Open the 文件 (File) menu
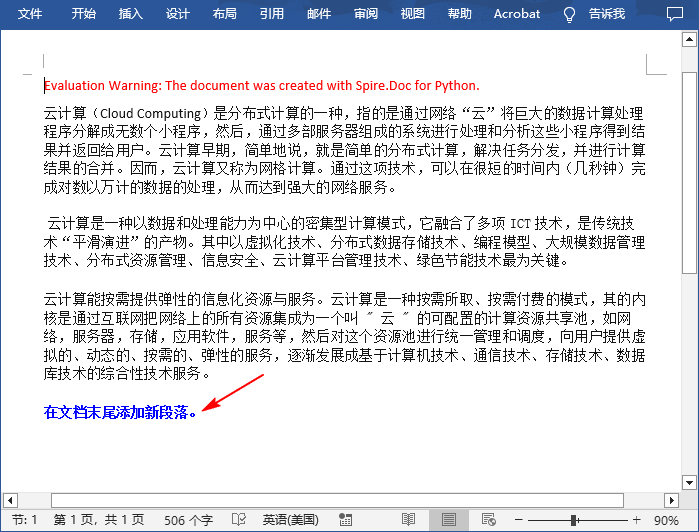 click(x=30, y=14)
